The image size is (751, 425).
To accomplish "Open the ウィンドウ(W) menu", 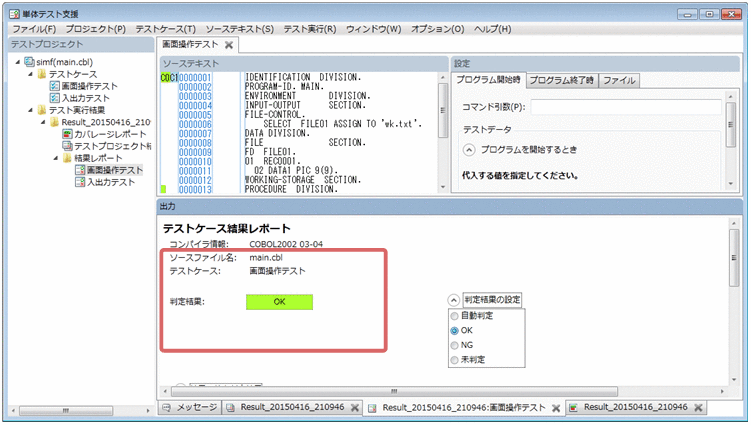I will coord(374,29).
